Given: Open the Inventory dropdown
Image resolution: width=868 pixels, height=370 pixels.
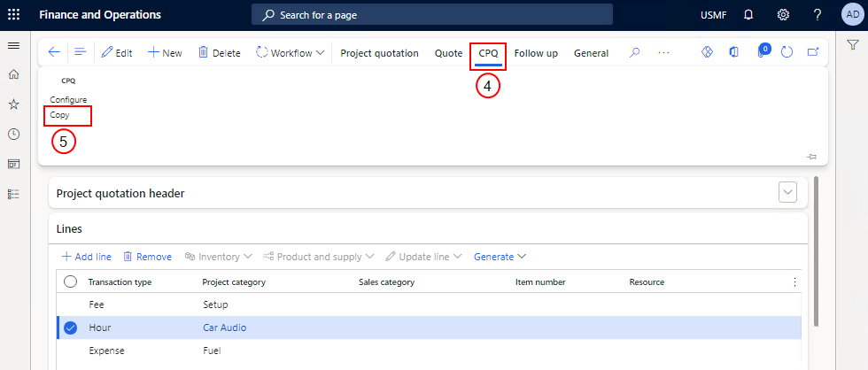Looking at the screenshot, I should tap(219, 257).
